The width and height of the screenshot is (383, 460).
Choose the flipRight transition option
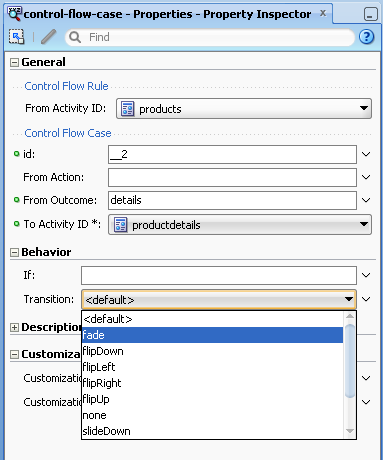(x=212, y=383)
